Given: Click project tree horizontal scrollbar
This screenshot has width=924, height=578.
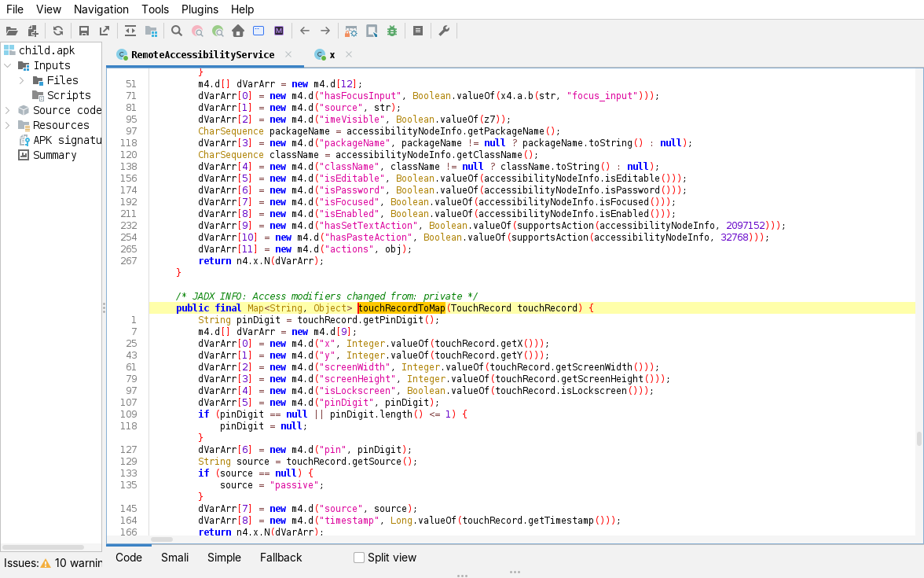Looking at the screenshot, I should [43, 548].
